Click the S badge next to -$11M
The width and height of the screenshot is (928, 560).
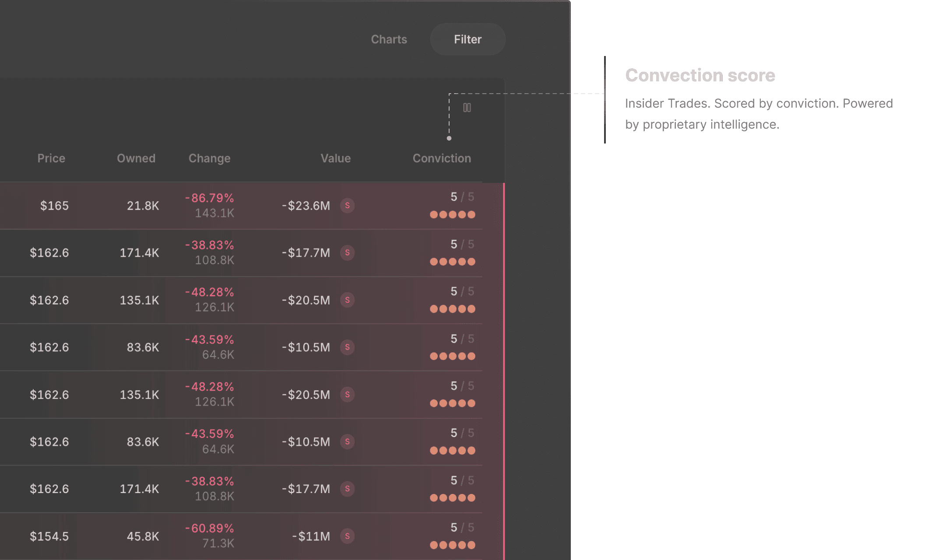click(347, 536)
